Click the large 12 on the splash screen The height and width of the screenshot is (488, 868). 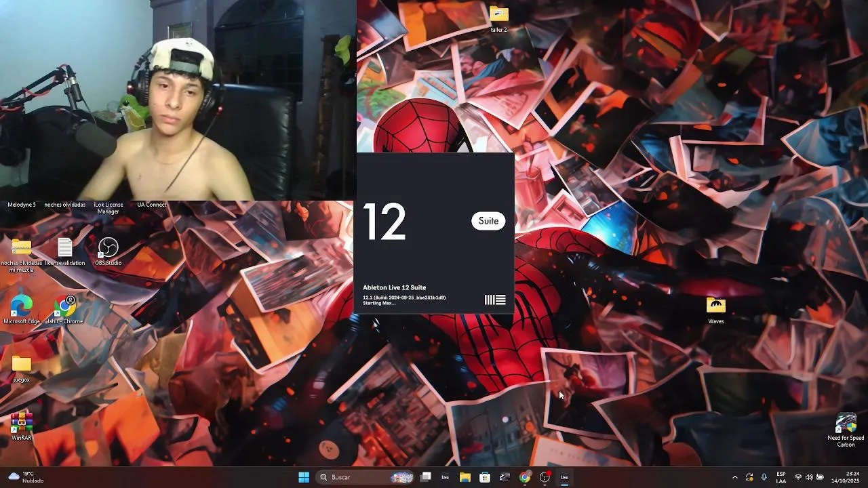[384, 222]
